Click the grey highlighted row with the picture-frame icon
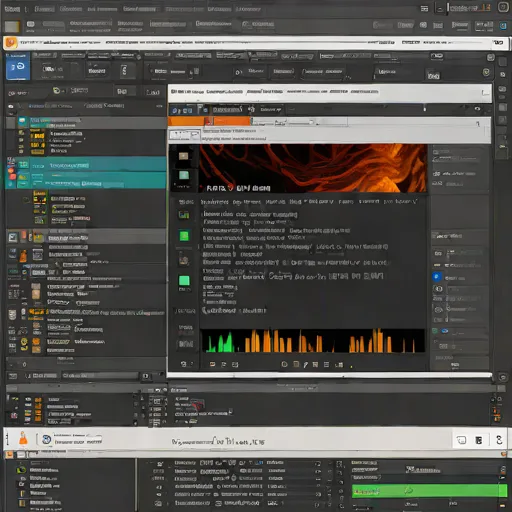Viewport: 512px width, 512px height. (86, 237)
